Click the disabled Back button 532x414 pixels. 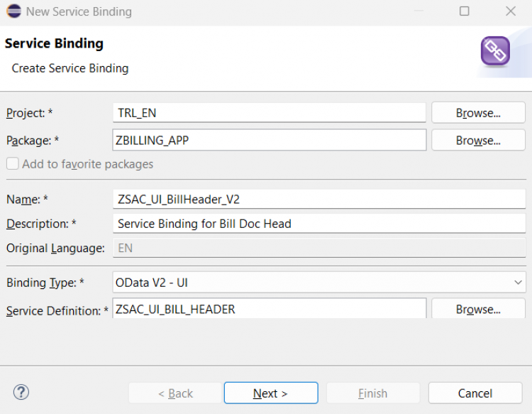click(x=175, y=393)
